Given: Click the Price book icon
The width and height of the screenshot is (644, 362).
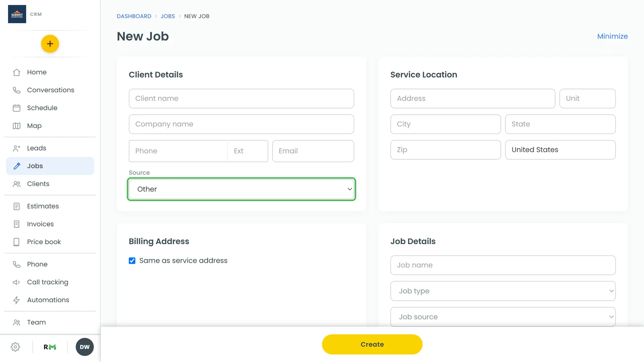Looking at the screenshot, I should tap(17, 242).
